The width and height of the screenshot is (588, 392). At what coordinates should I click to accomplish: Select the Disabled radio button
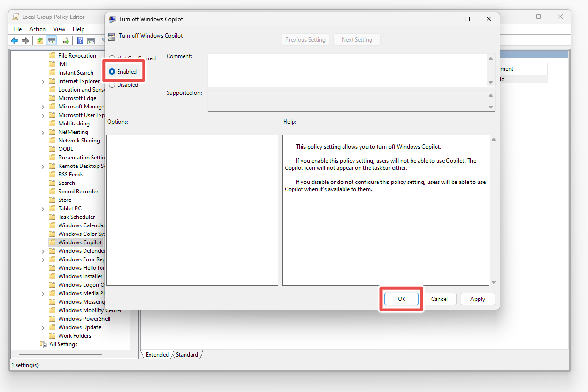[x=112, y=85]
